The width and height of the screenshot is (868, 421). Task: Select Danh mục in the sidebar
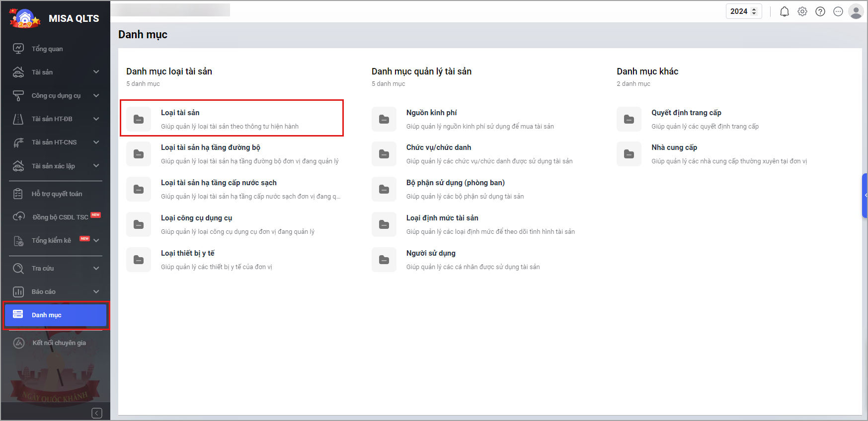point(56,315)
